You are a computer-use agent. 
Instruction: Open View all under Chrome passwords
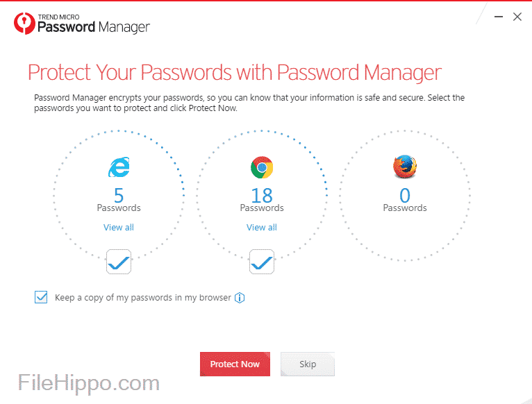click(x=262, y=227)
